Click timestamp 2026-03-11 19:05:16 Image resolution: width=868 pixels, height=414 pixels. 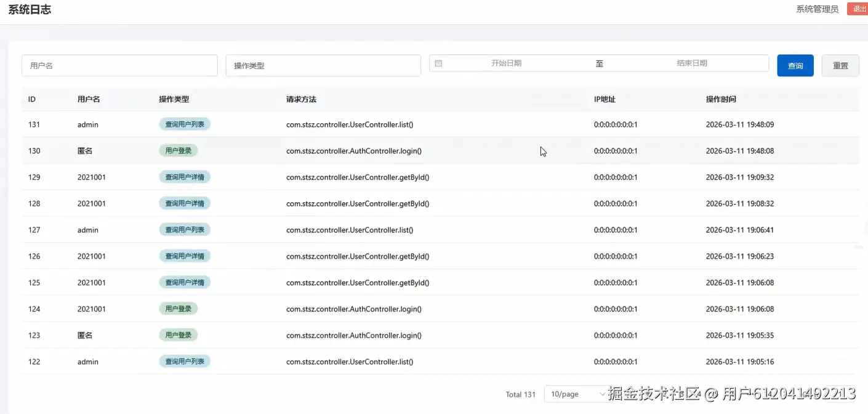(x=740, y=362)
